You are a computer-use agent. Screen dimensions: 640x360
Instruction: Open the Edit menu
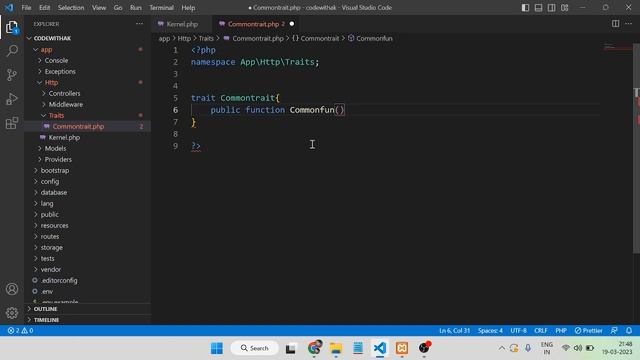(44, 8)
